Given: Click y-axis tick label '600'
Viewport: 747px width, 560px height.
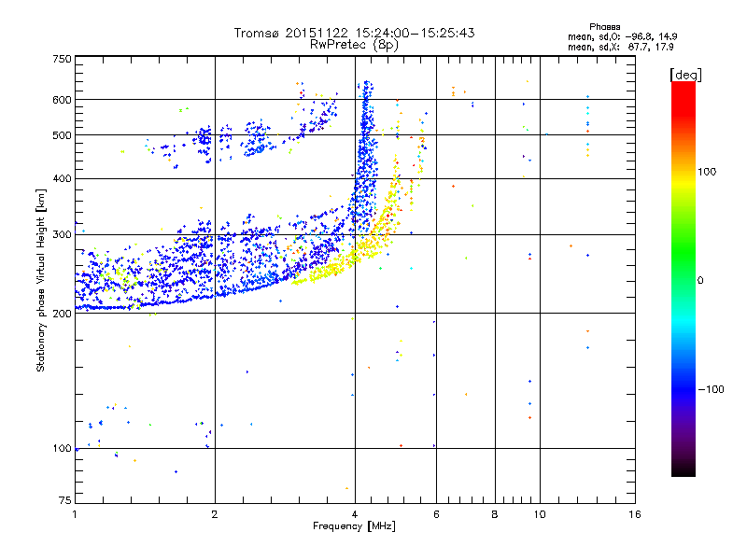Looking at the screenshot, I should coord(62,100).
